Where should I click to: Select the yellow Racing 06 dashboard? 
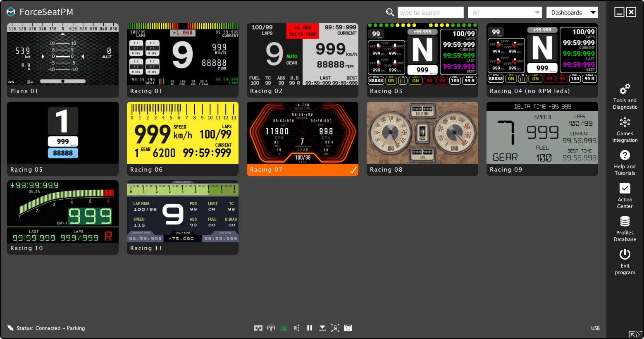183,139
